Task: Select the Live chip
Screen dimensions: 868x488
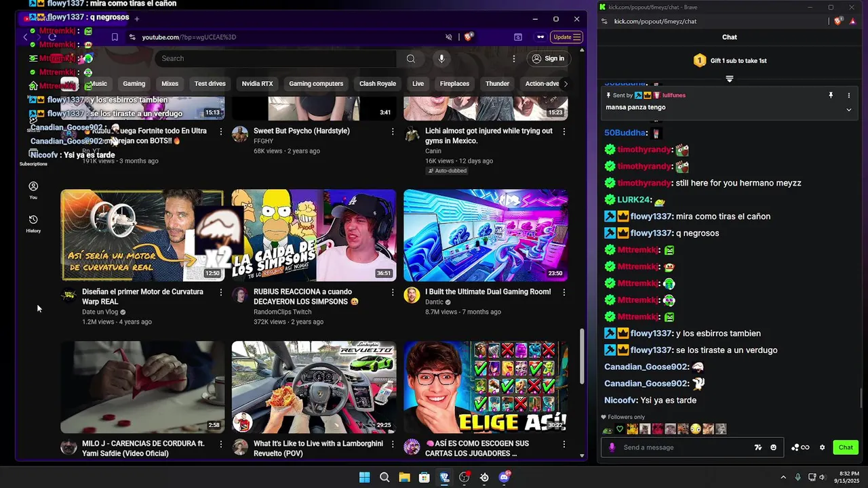Action: point(418,83)
